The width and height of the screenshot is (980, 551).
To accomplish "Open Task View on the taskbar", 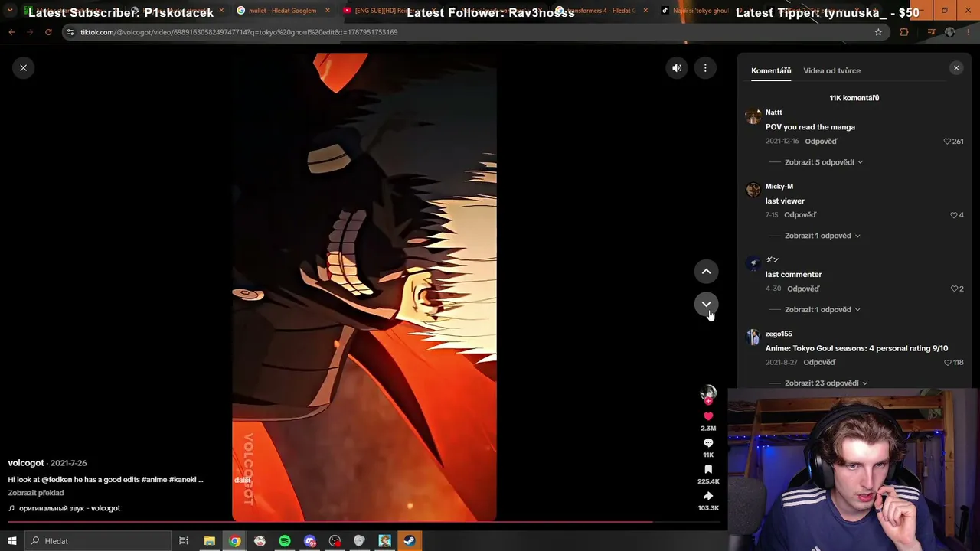I will 184,541.
